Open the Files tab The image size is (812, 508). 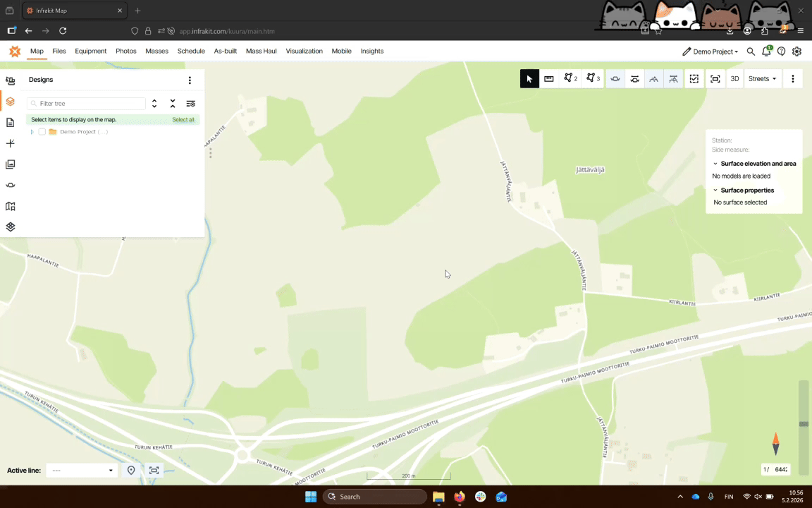point(59,52)
